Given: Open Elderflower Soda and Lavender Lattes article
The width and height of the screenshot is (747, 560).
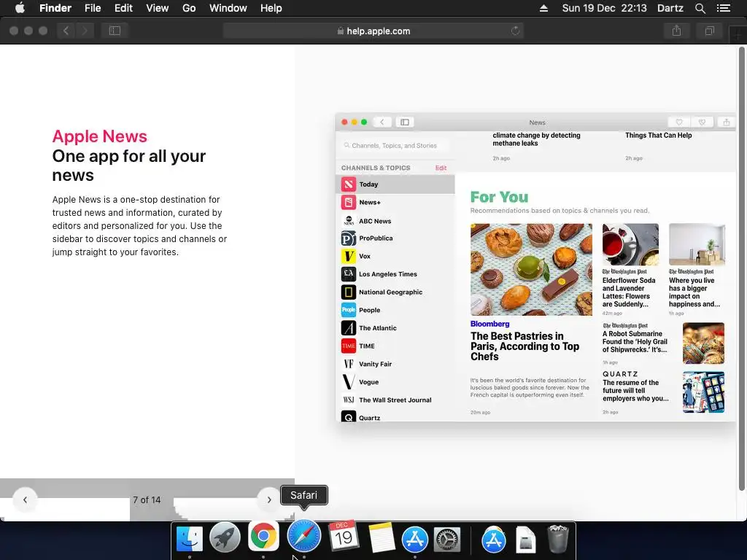Looking at the screenshot, I should (x=629, y=292).
